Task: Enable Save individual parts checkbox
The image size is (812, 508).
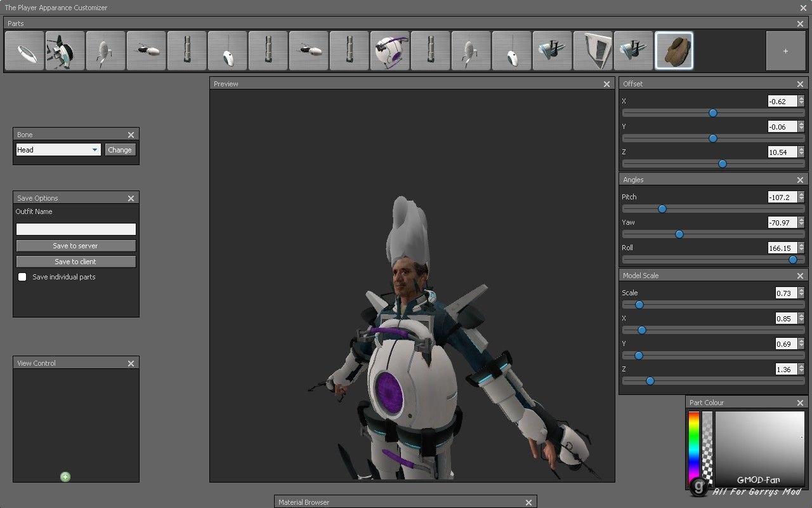Action: pyautogui.click(x=22, y=277)
